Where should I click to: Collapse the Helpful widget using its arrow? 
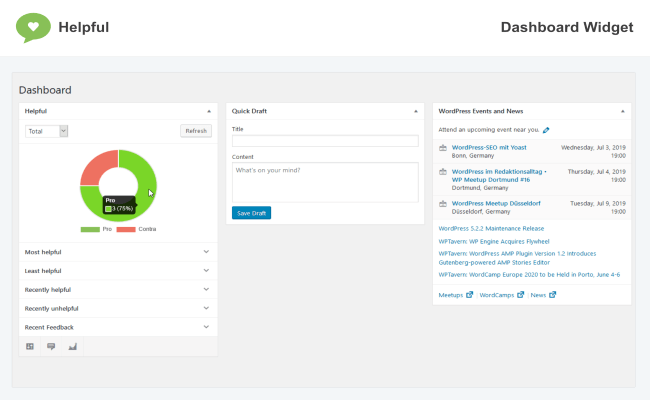(x=209, y=111)
